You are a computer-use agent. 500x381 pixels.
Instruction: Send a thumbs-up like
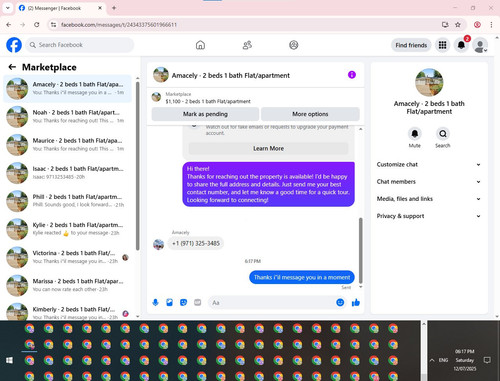pos(356,302)
